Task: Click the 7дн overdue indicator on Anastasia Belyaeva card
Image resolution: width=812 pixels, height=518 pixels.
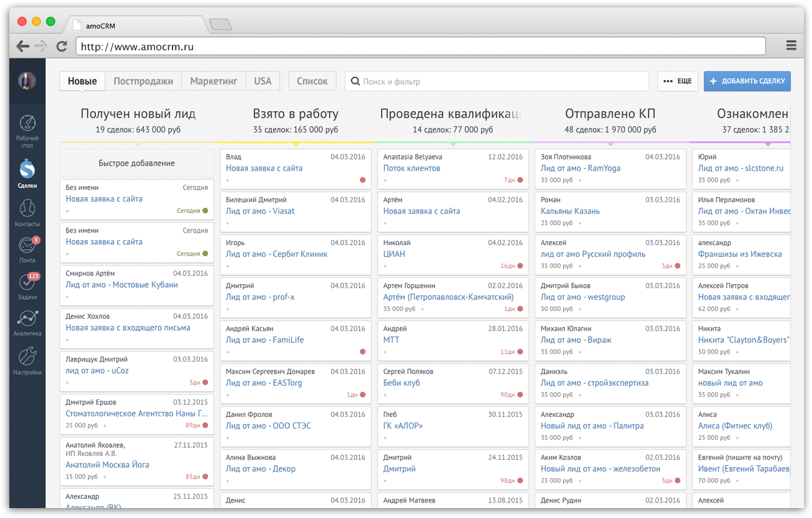Action: (513, 180)
